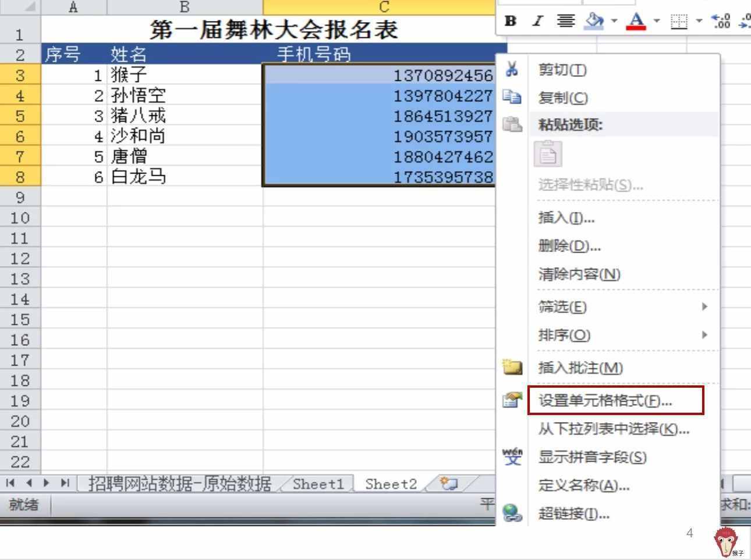Select cell containing 孙悟空
This screenshot has width=751, height=560.
pos(185,95)
